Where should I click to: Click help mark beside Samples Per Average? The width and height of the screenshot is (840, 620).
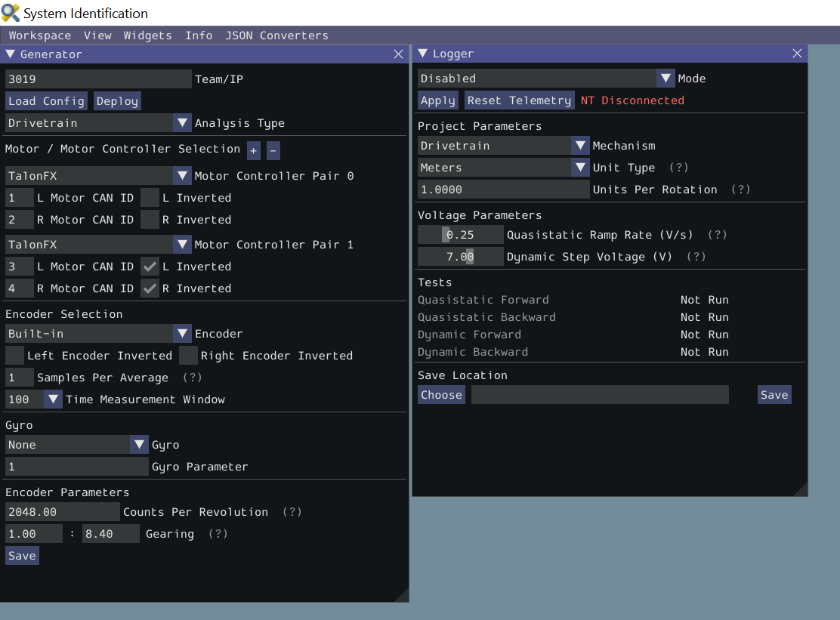193,378
